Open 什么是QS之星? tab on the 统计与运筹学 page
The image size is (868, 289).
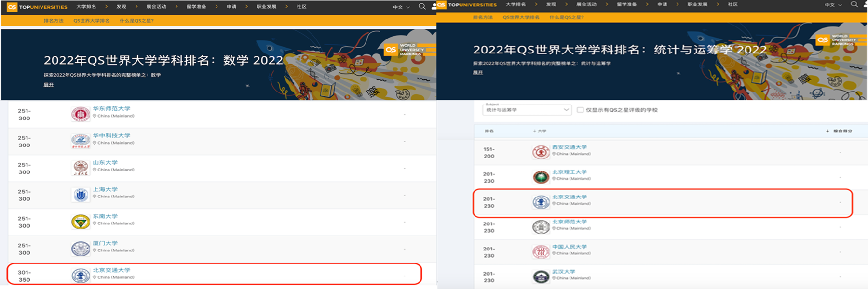click(x=566, y=17)
